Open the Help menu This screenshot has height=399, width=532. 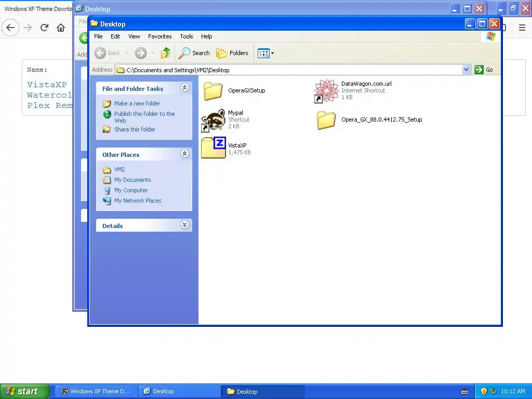click(x=206, y=36)
